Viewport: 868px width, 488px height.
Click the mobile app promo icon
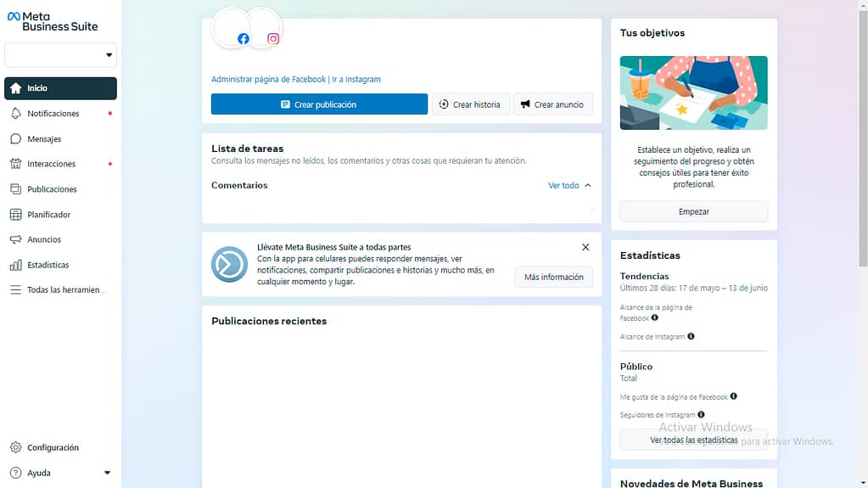point(229,264)
